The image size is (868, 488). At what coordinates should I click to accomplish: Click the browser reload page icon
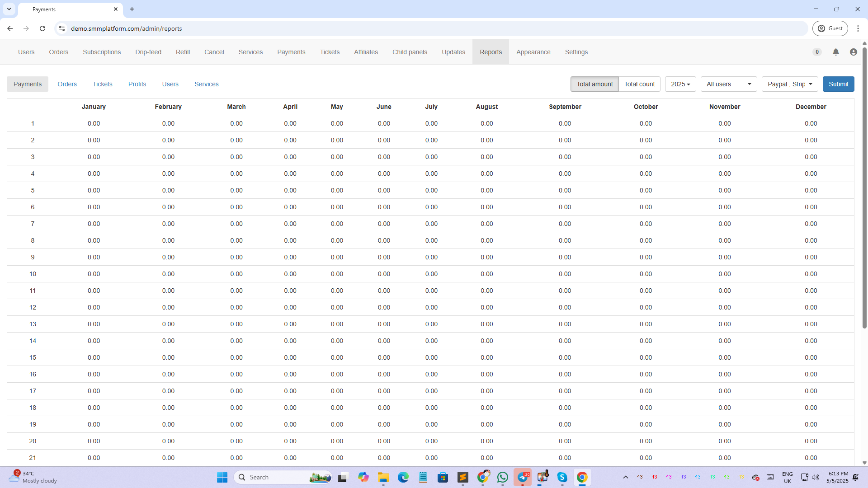tap(42, 28)
